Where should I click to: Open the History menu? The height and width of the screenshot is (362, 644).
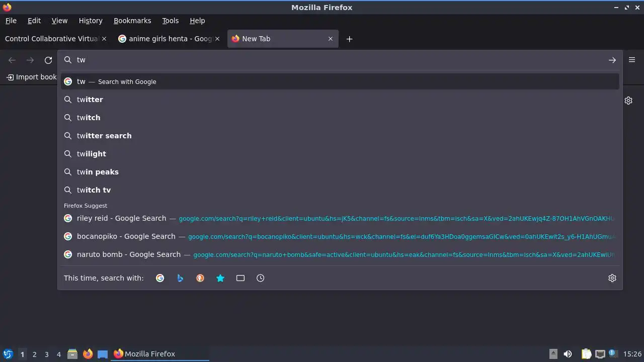pyautogui.click(x=91, y=21)
